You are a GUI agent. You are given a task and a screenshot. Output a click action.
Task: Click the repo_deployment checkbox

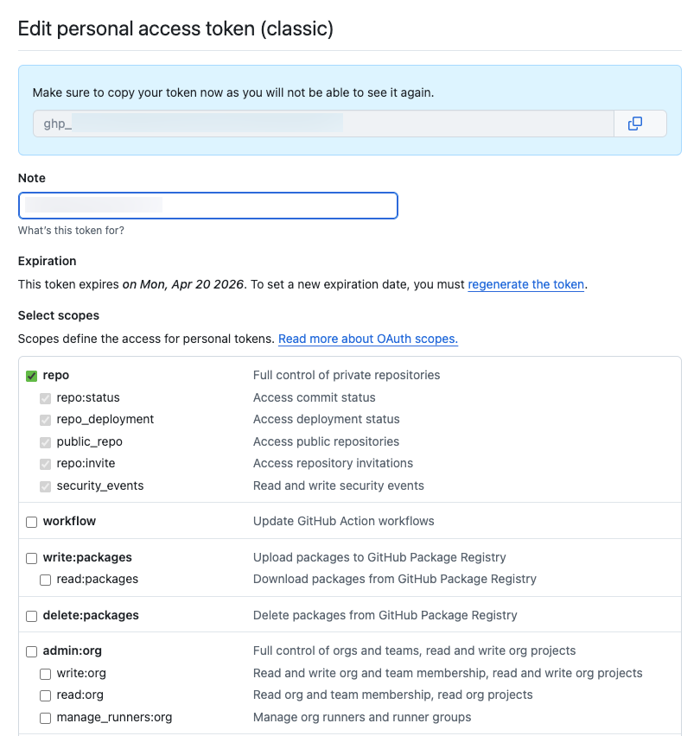(45, 420)
